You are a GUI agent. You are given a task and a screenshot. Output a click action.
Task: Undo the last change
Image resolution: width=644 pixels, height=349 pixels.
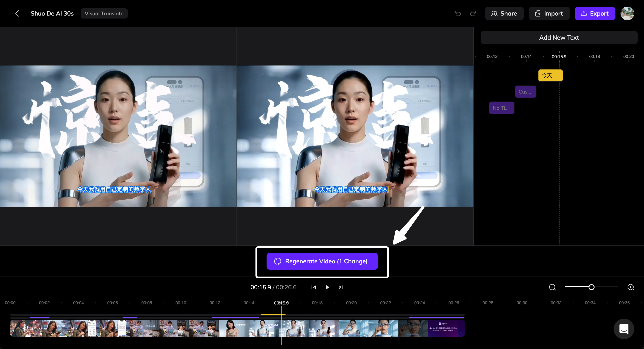coord(458,13)
